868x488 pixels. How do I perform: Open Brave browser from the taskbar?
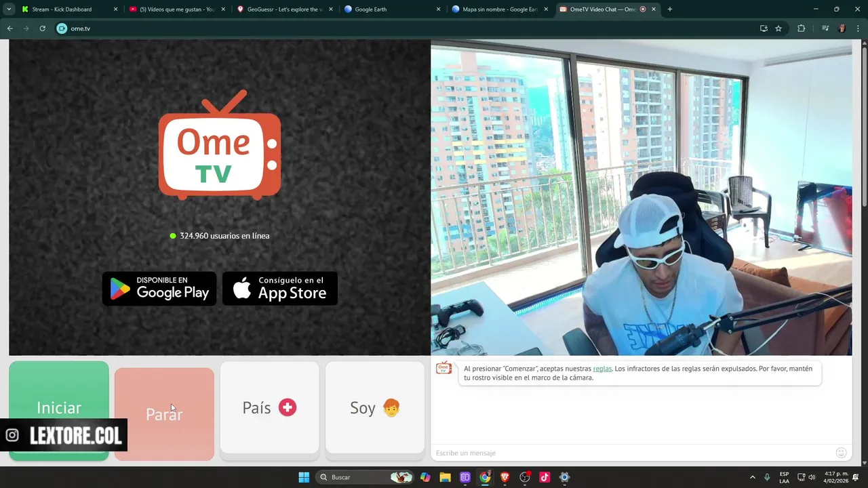pos(505,477)
